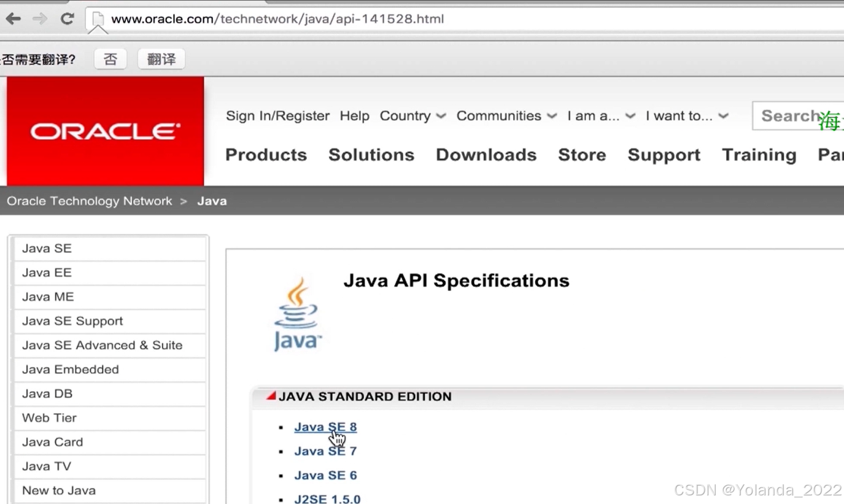The height and width of the screenshot is (504, 844).
Task: Expand the Country dropdown
Action: [x=412, y=116]
